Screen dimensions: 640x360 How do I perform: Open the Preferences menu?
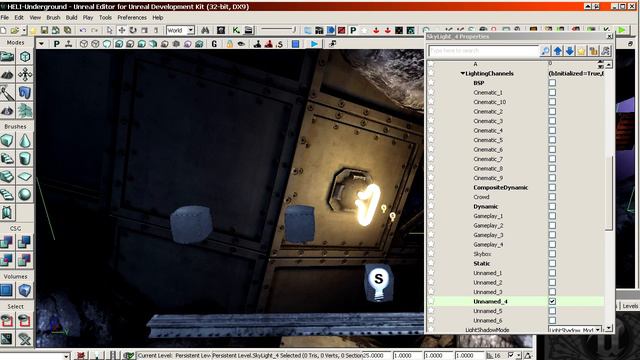[132, 18]
